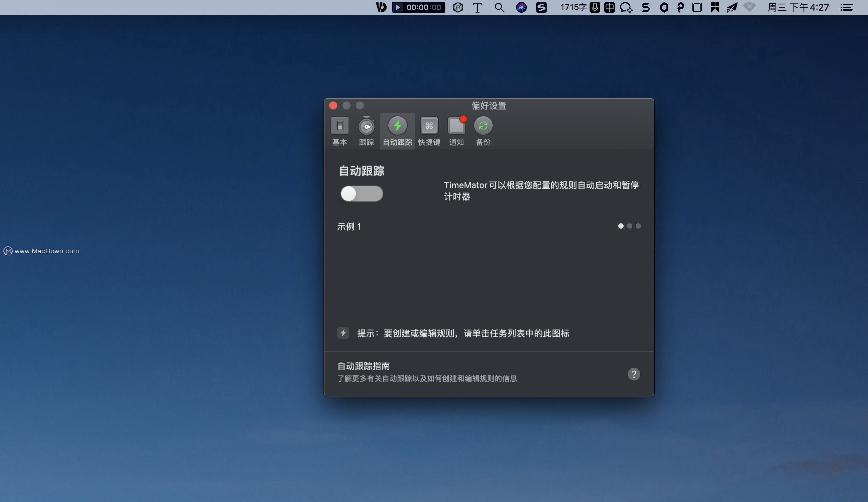Open the paper plane menu bar icon
868x502 pixels.
(x=732, y=7)
